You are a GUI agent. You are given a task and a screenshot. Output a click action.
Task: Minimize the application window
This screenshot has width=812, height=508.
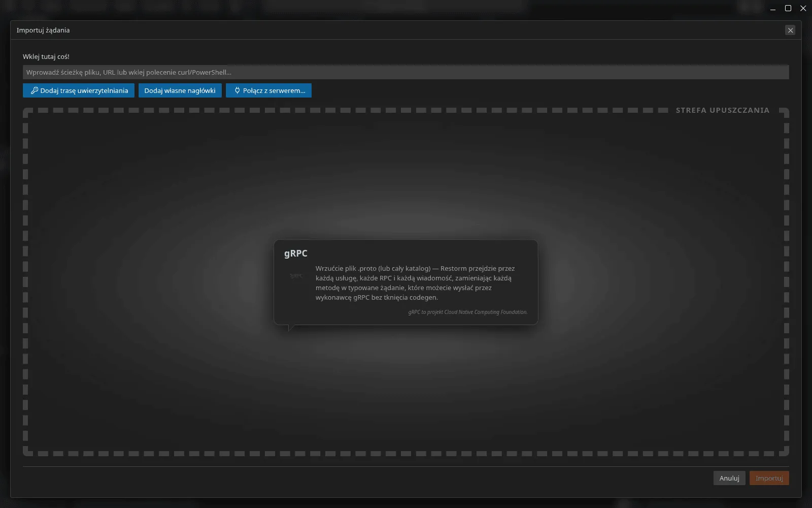click(x=773, y=8)
